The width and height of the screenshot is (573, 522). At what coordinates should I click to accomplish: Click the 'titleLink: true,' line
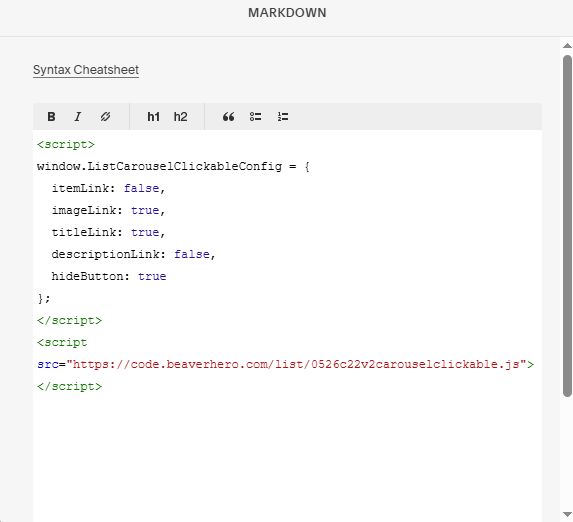[x=109, y=232]
